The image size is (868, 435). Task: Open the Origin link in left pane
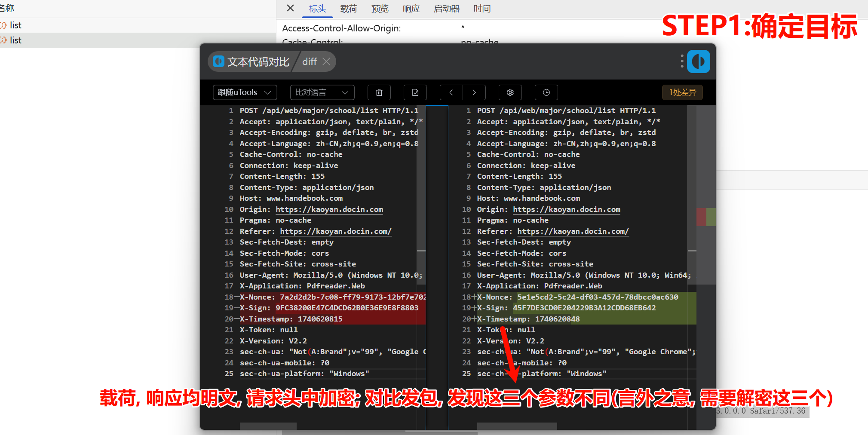pos(329,209)
